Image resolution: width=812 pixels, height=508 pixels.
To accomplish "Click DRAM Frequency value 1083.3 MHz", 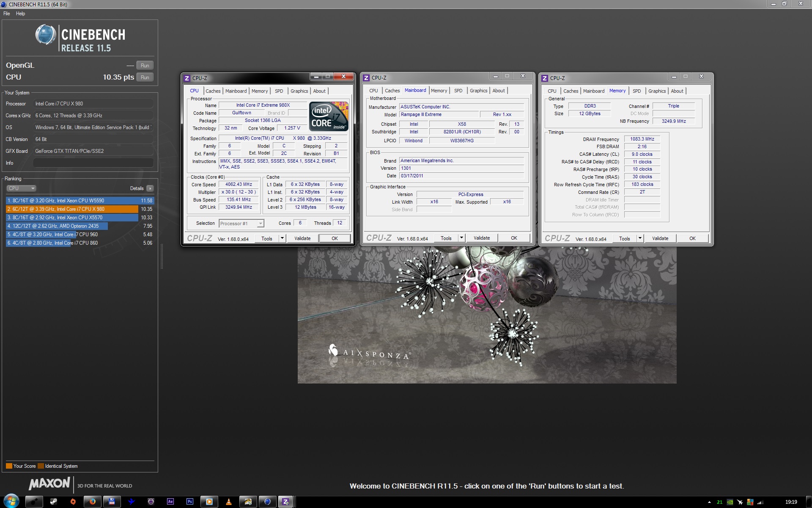I will (x=642, y=139).
